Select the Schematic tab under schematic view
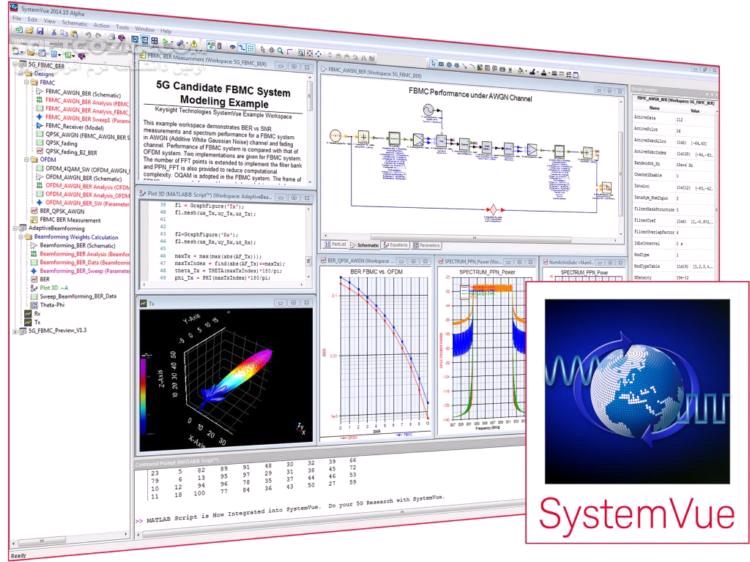Viewport: 750px width, 562px height. coord(365,245)
